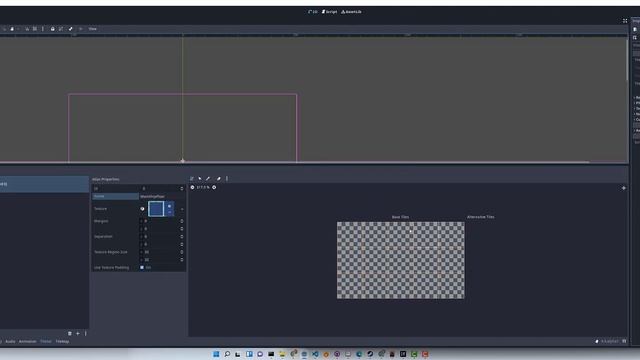Edit the Name field of the atlas
This screenshot has height=360, width=640.
(x=162, y=196)
